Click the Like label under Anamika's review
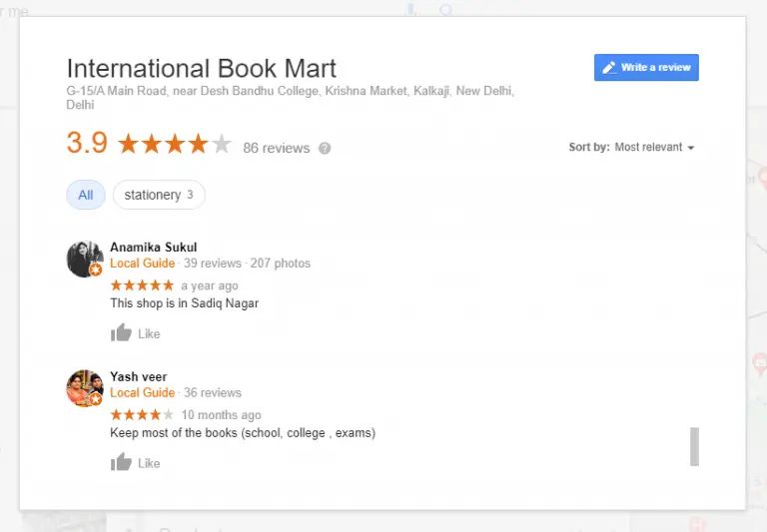The width and height of the screenshot is (767, 532). click(x=149, y=334)
